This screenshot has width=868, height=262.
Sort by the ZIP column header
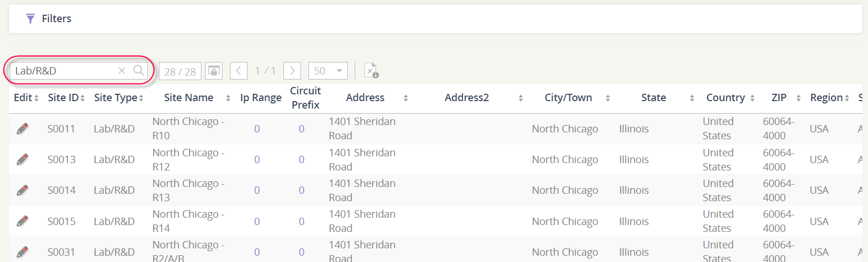pos(782,98)
